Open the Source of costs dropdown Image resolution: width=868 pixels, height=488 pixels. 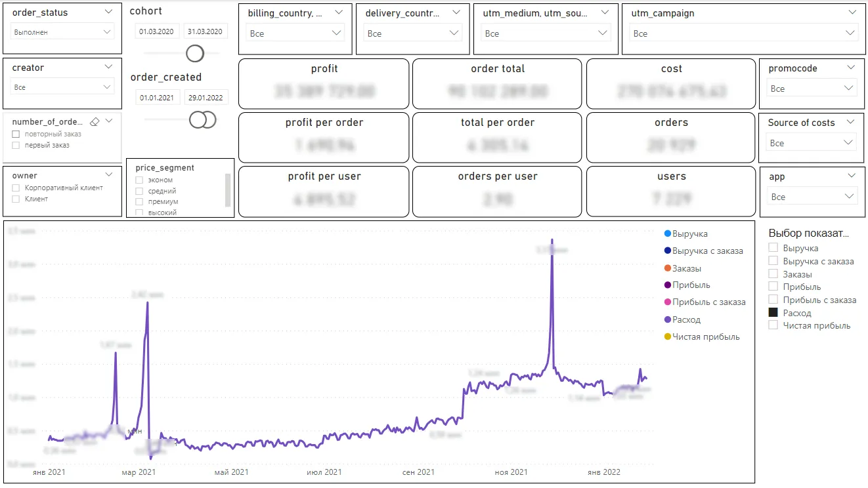coord(812,143)
